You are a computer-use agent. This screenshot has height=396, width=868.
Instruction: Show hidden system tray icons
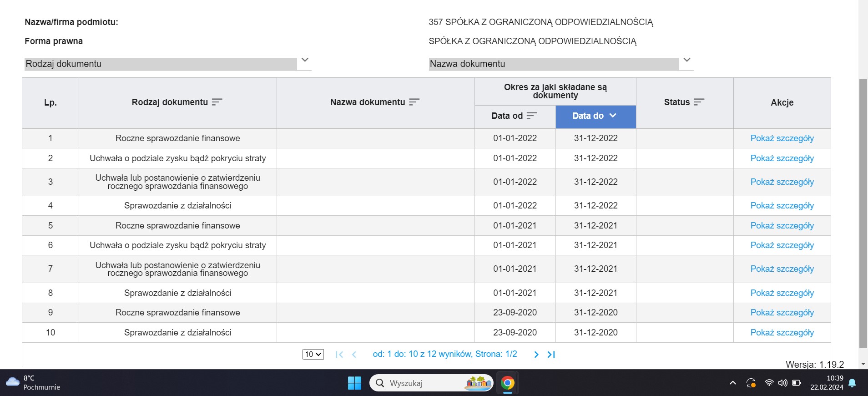[732, 383]
